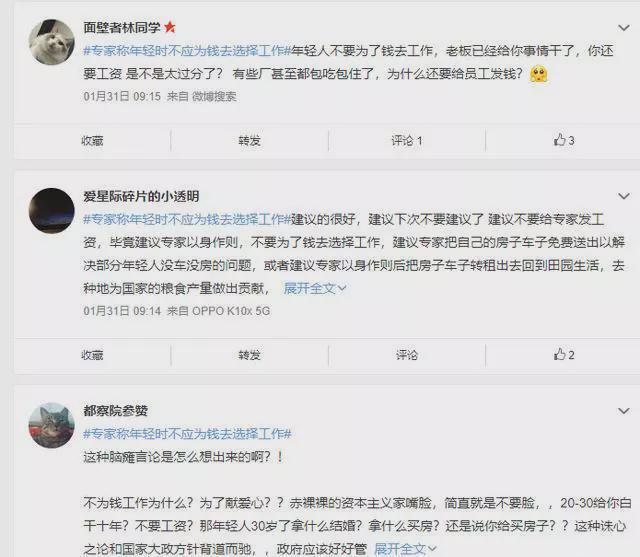Open hashtag link in 都察院参赞's post

[x=187, y=434]
